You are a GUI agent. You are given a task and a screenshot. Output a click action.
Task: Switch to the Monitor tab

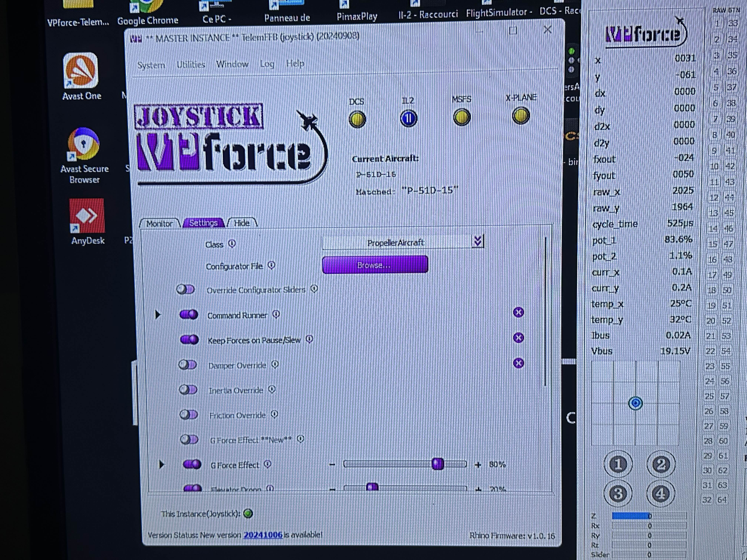click(159, 224)
